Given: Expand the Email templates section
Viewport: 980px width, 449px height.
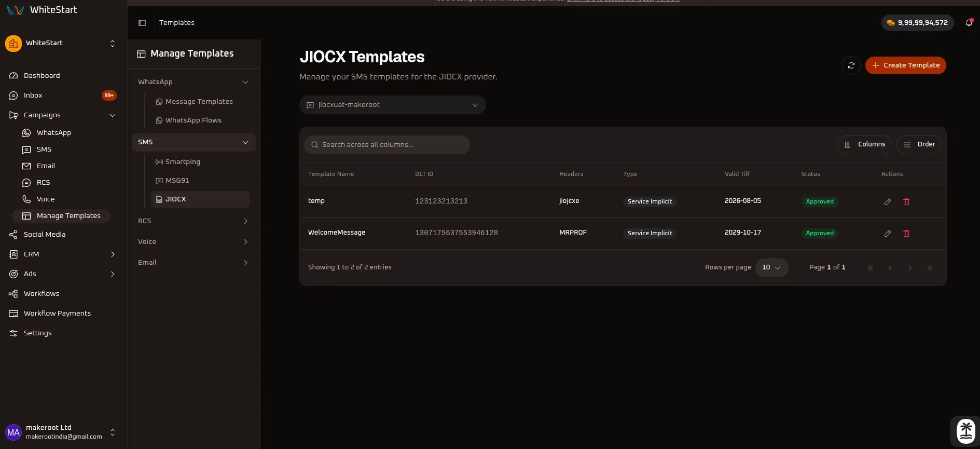Looking at the screenshot, I should pyautogui.click(x=194, y=263).
